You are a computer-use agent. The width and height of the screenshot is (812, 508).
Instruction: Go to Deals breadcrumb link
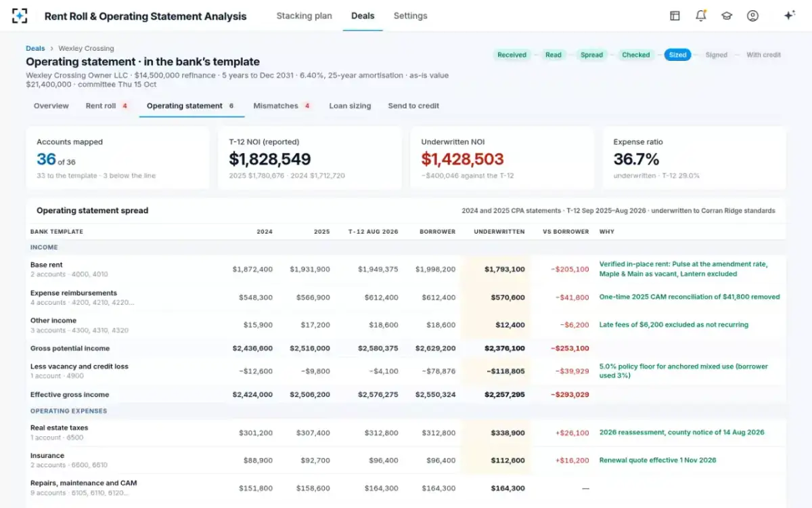click(x=35, y=49)
